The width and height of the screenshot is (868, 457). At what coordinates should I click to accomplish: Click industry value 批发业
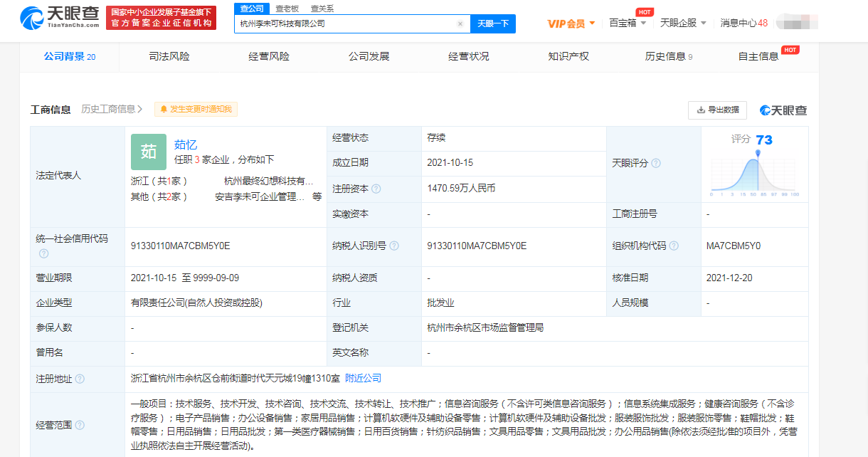click(440, 303)
